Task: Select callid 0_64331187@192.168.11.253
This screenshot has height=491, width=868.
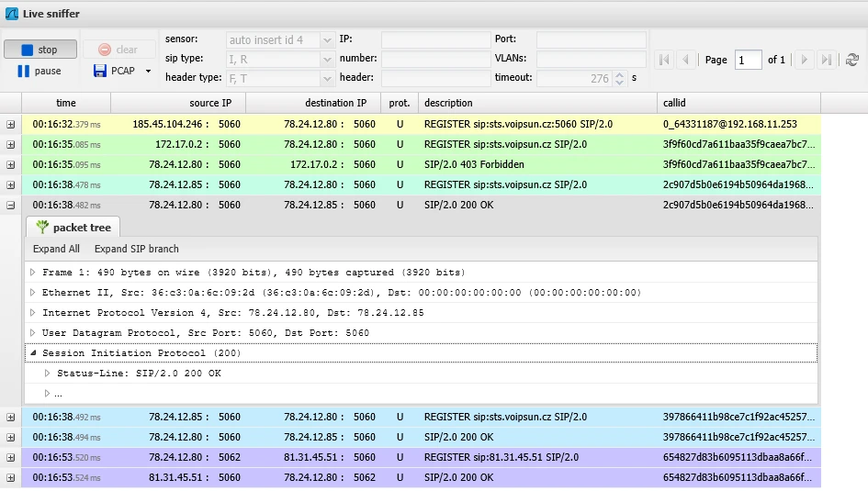Action: [x=729, y=125]
